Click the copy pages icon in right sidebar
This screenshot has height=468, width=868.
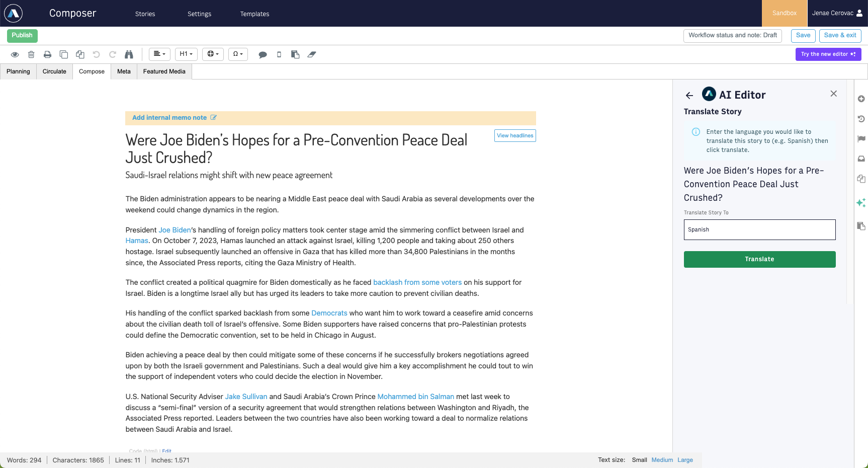(861, 179)
